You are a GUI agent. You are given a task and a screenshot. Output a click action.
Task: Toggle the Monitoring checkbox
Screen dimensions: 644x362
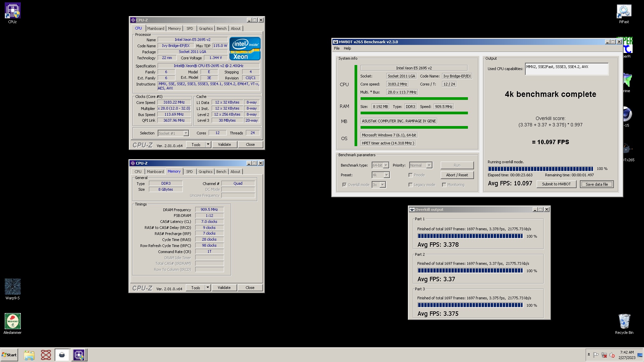pyautogui.click(x=444, y=185)
